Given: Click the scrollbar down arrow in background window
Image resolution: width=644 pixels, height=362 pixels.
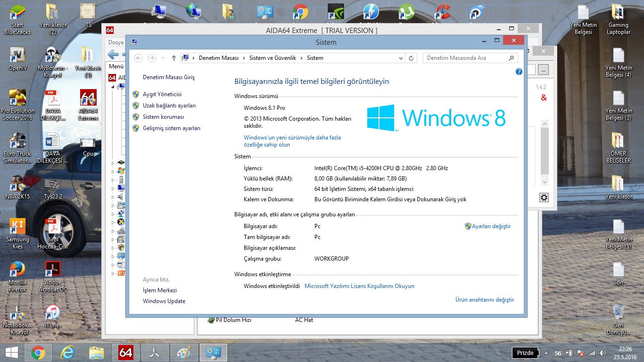Looking at the screenshot, I should pyautogui.click(x=545, y=182).
